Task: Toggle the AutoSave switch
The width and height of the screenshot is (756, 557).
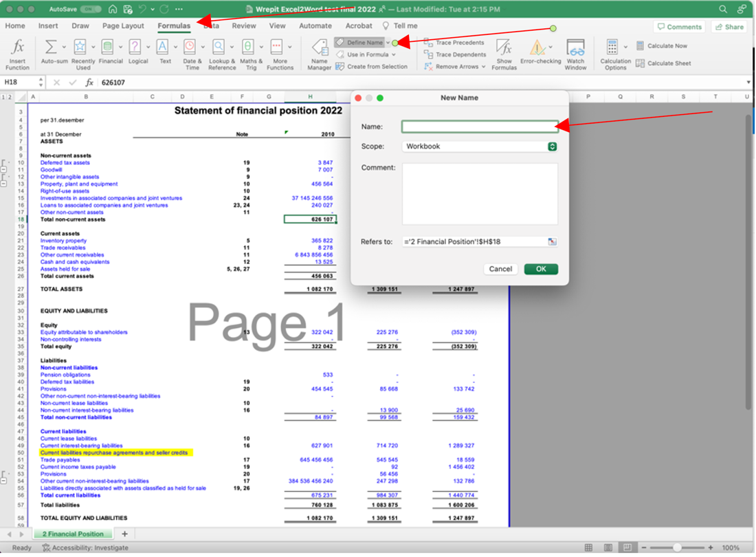Action: point(91,9)
